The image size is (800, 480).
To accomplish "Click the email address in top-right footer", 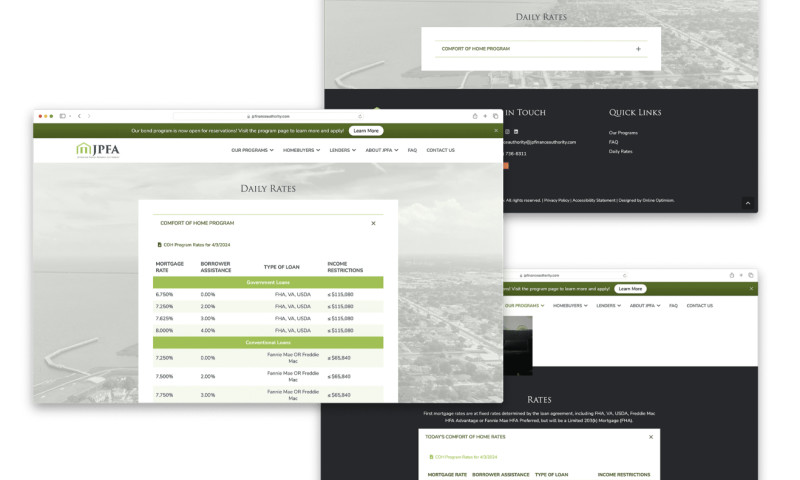I will click(540, 142).
